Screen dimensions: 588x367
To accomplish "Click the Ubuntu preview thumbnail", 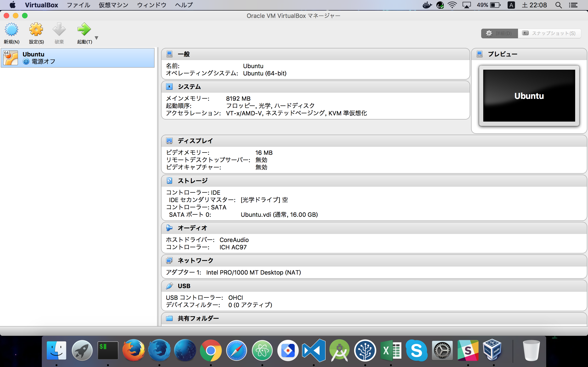I will 529,96.
